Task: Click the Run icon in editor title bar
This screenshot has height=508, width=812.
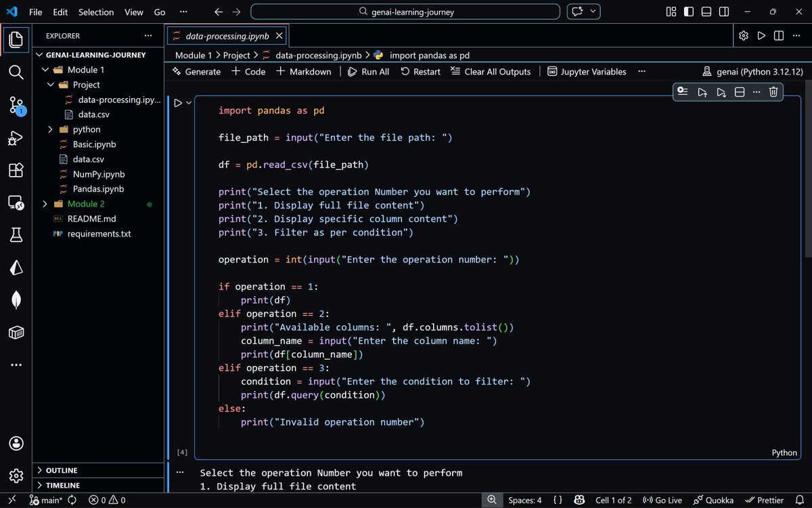Action: click(x=761, y=35)
